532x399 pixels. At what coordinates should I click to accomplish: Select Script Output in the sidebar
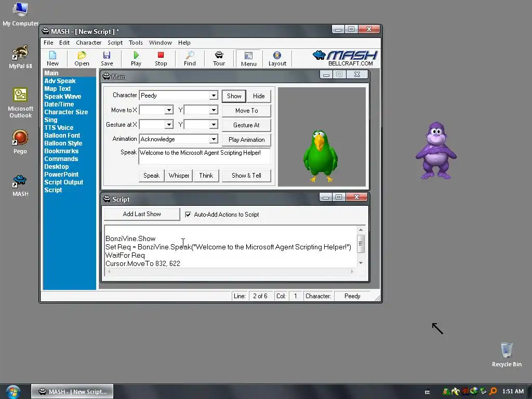[64, 182]
